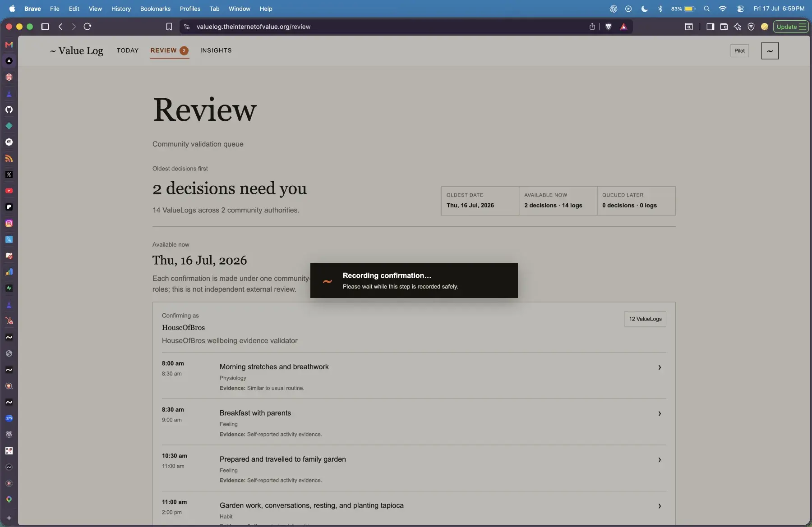Click the Brave Shields lion icon
Screen dimensions: 812x527
[608, 27]
